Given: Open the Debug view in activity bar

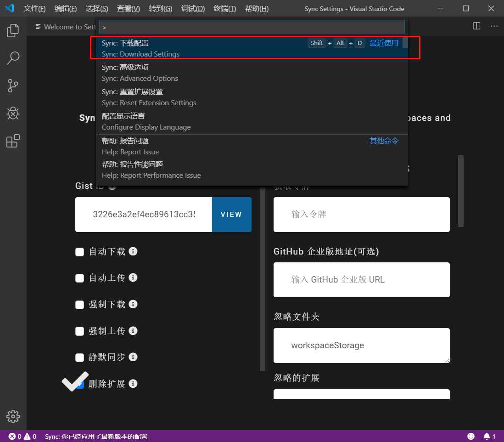Looking at the screenshot, I should [13, 113].
